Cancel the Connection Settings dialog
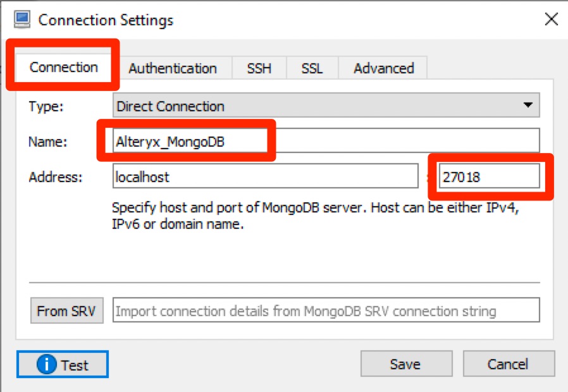 pos(509,364)
